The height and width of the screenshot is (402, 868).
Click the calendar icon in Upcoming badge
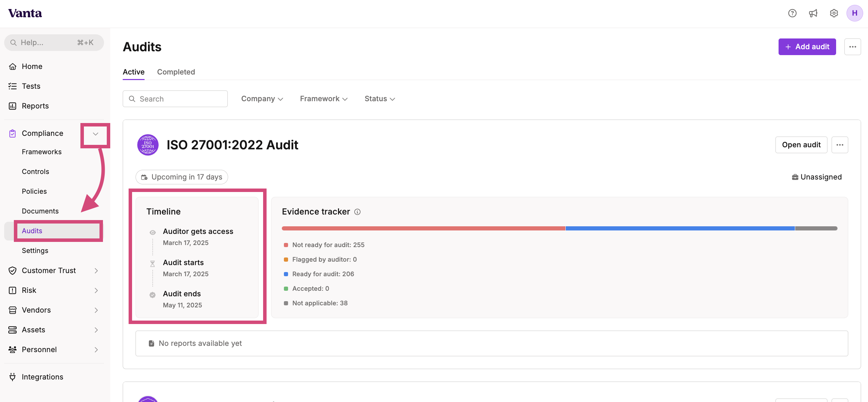coord(145,177)
